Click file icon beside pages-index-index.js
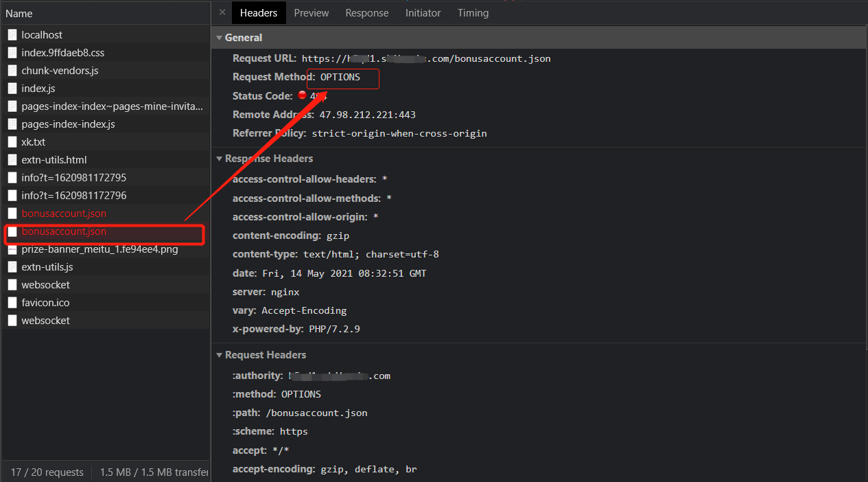 12,124
